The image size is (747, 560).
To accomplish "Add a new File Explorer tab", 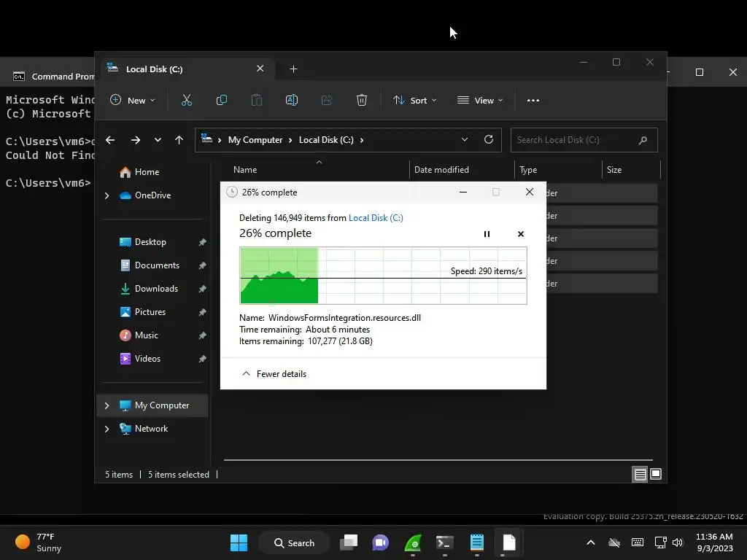I will [x=293, y=69].
